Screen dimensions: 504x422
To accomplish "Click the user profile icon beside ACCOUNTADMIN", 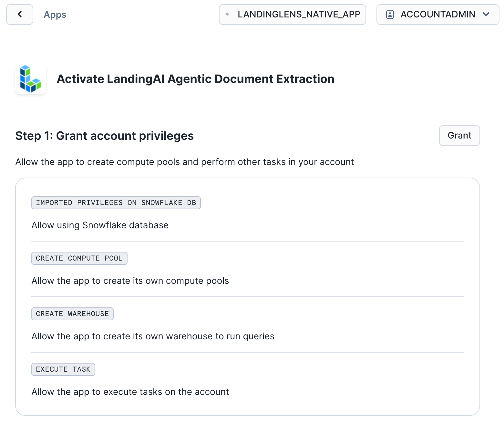I will click(x=390, y=14).
